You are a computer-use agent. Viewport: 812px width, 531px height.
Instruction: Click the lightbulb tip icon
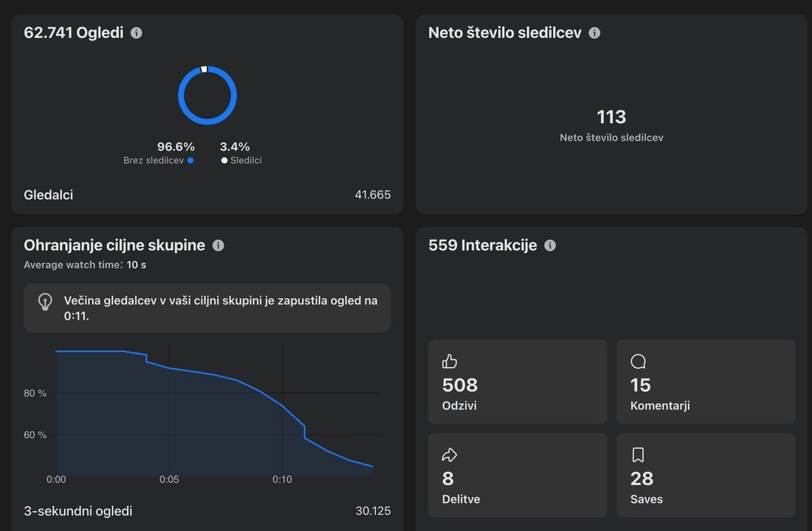pos(45,302)
